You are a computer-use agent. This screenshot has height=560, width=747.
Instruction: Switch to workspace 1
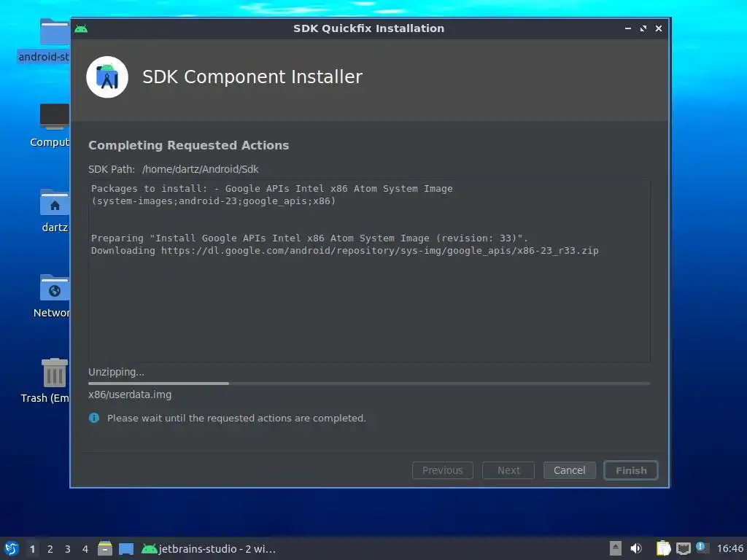tap(32, 549)
